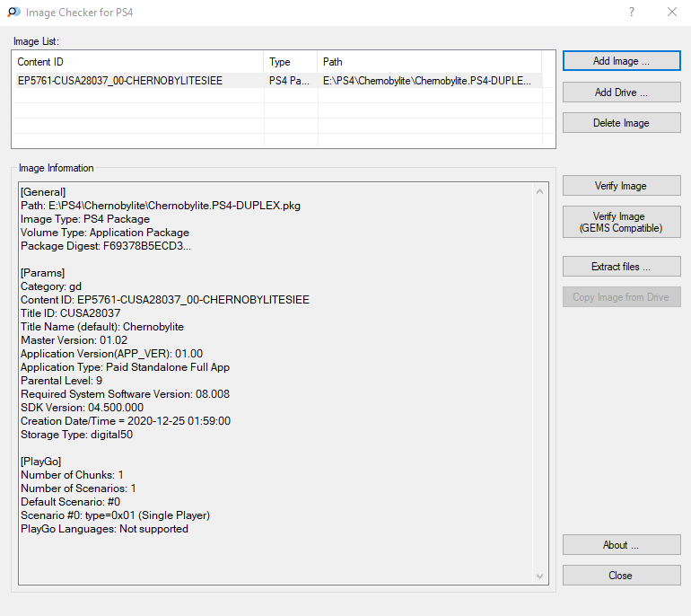Click Application Version(APP_VER): 01.00 line
The width and height of the screenshot is (691, 616).
pos(112,354)
